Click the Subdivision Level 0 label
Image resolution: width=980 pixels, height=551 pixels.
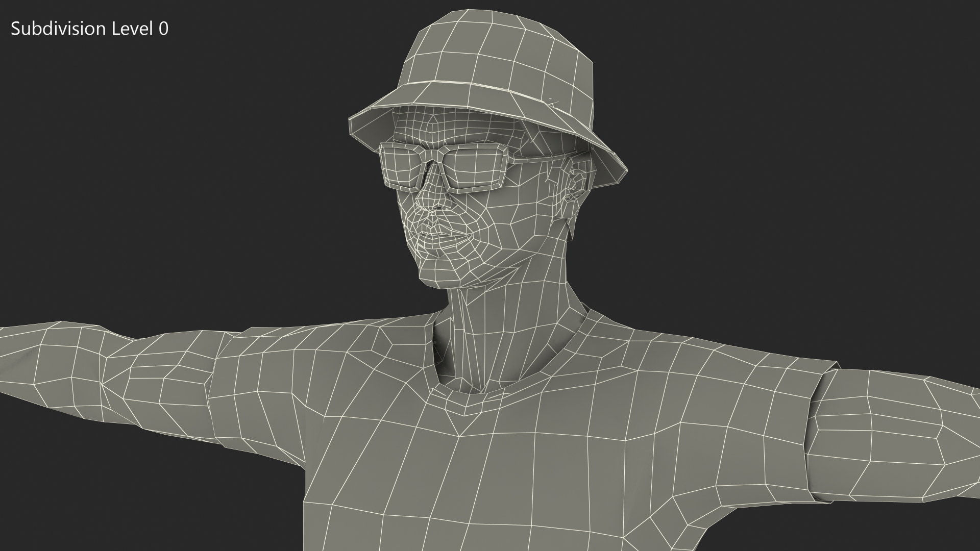(x=89, y=29)
